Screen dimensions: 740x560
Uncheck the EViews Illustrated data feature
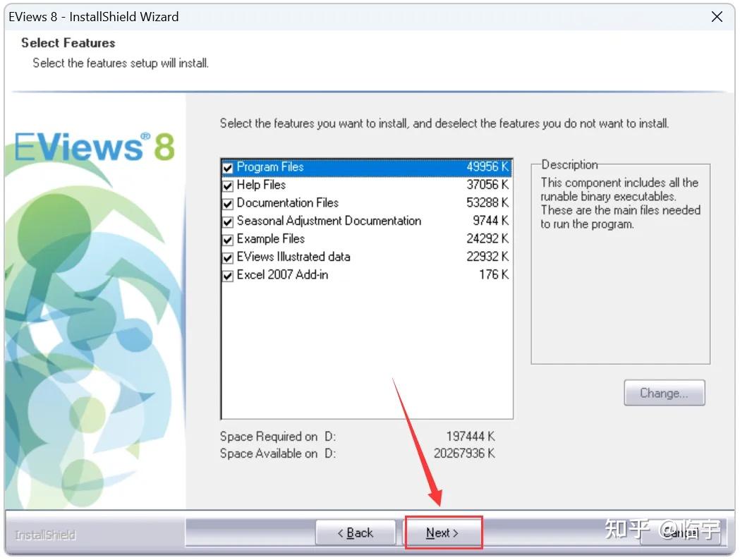point(227,257)
